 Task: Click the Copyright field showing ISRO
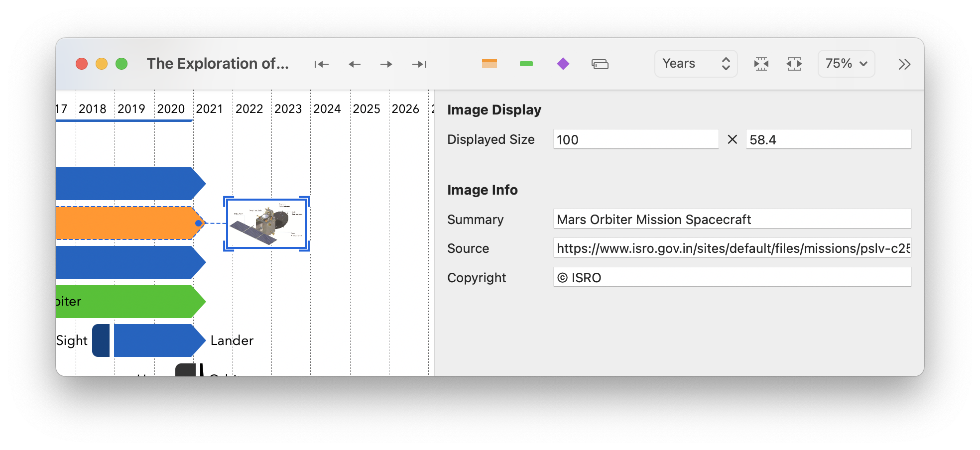click(x=732, y=277)
